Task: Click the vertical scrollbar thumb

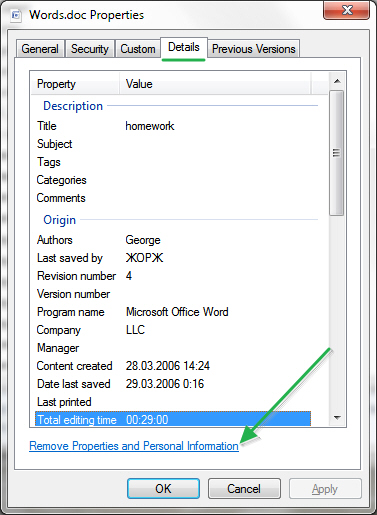Action: [x=336, y=153]
